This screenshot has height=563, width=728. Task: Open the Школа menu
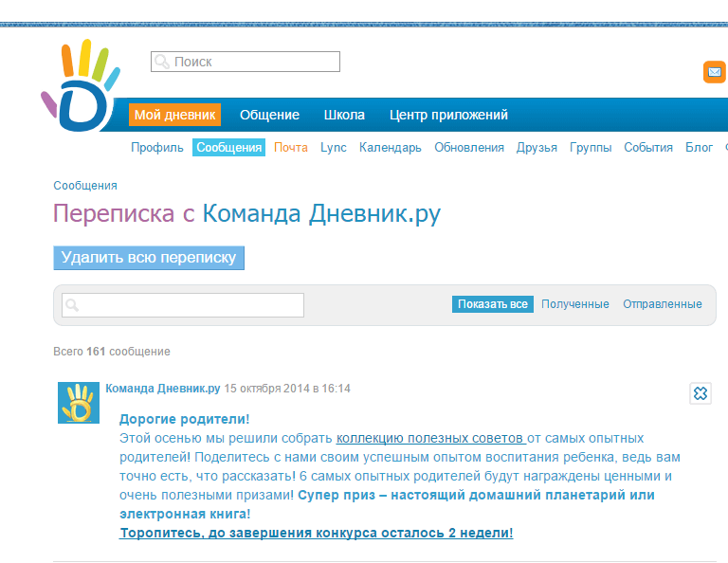click(344, 115)
